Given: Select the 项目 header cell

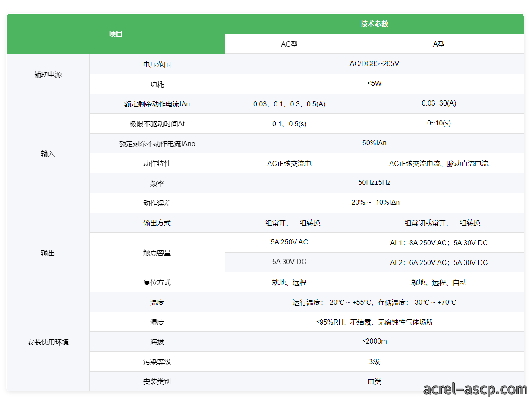Looking at the screenshot, I should coord(116,34).
